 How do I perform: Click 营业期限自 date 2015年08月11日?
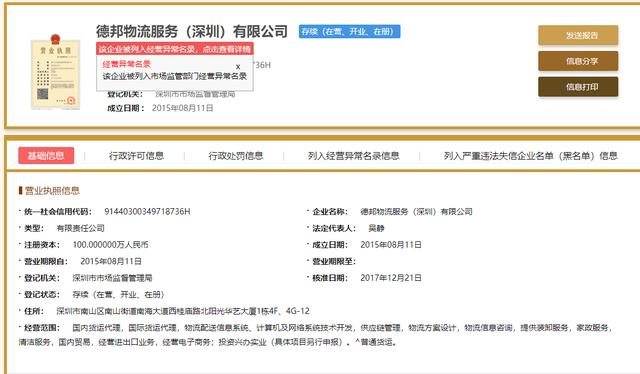pyautogui.click(x=111, y=261)
